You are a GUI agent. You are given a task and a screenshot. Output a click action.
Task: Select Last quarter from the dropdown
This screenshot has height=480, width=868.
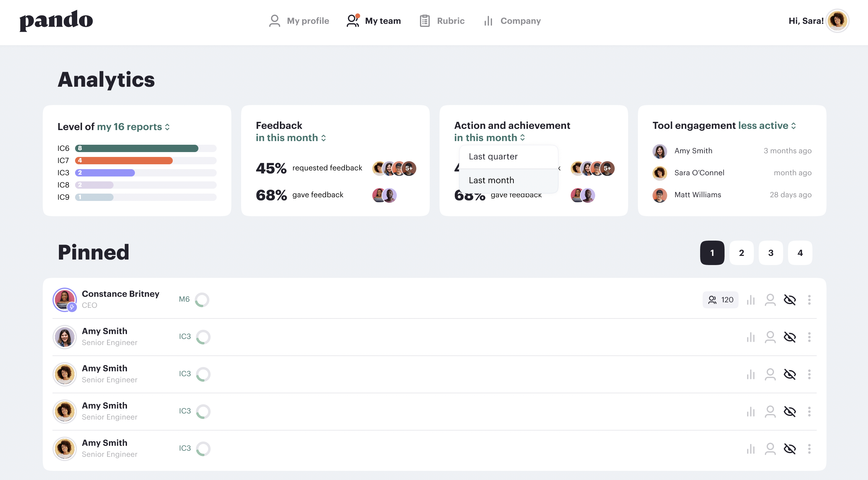pos(493,156)
